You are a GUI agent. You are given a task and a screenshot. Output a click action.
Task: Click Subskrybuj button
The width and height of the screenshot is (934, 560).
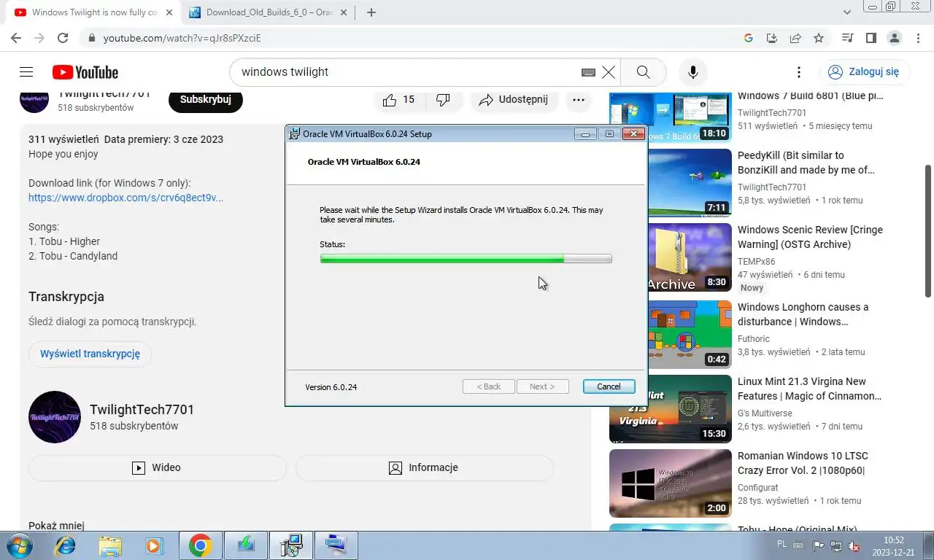click(205, 100)
